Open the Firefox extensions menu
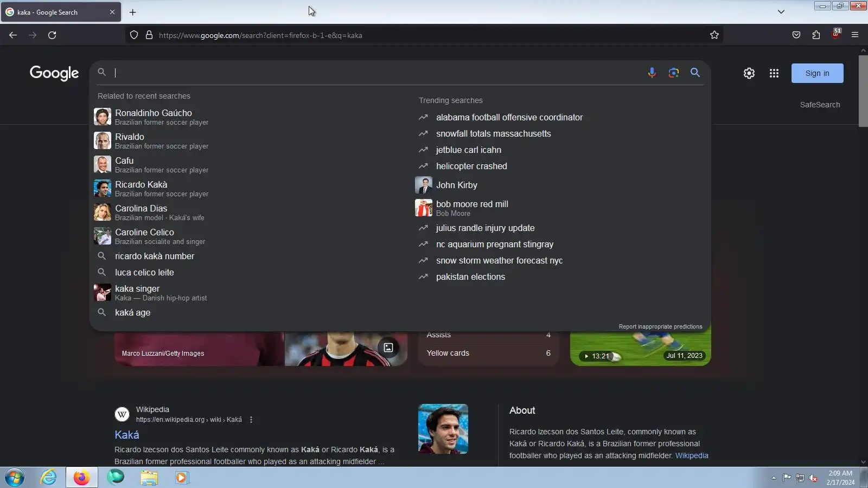Screen dimensions: 868x488 [816, 35]
